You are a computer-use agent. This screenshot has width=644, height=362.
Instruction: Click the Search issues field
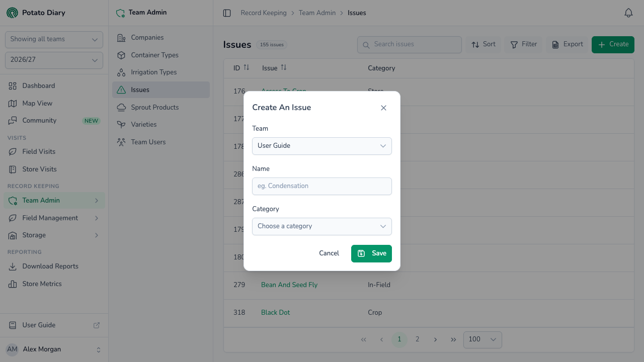point(410,44)
